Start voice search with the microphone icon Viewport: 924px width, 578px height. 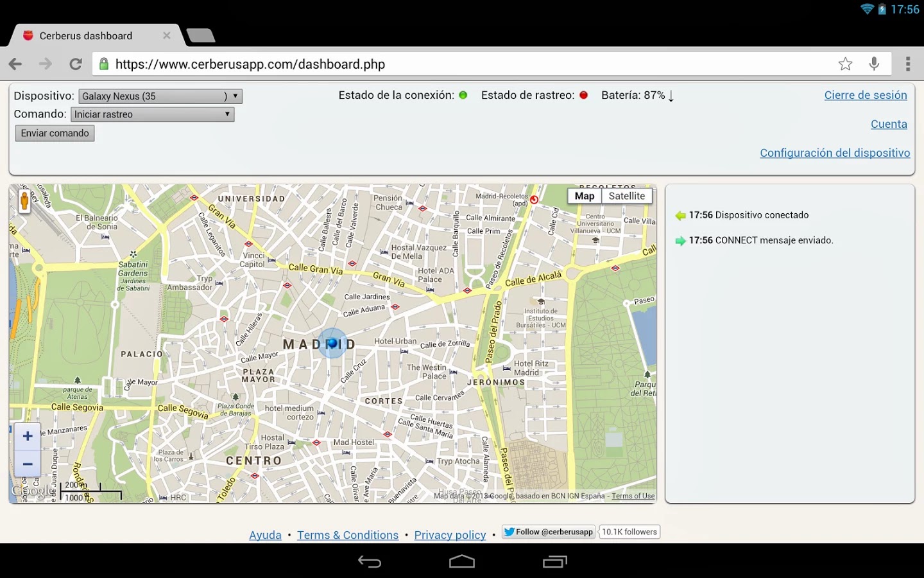[x=874, y=64]
